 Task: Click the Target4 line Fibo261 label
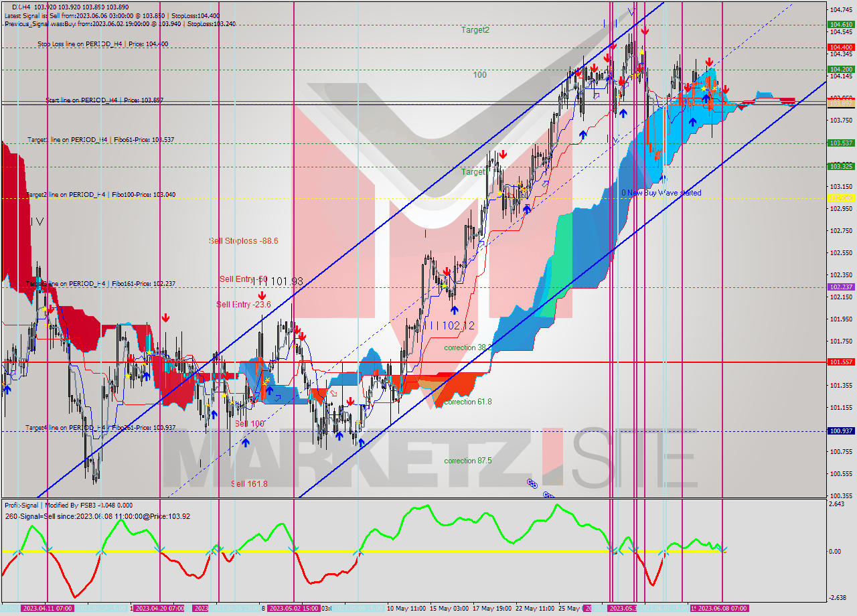tap(100, 427)
